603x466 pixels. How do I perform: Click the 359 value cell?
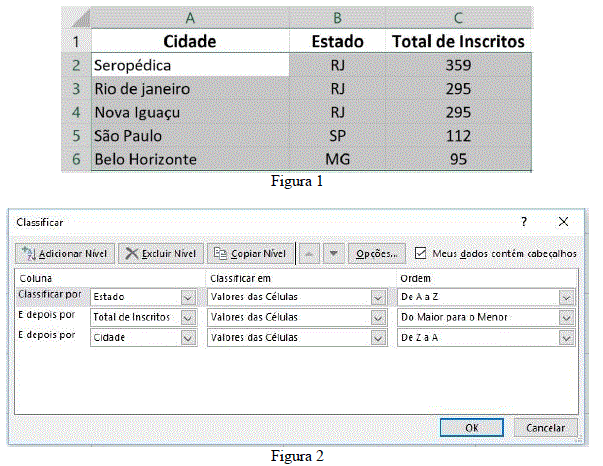(458, 65)
